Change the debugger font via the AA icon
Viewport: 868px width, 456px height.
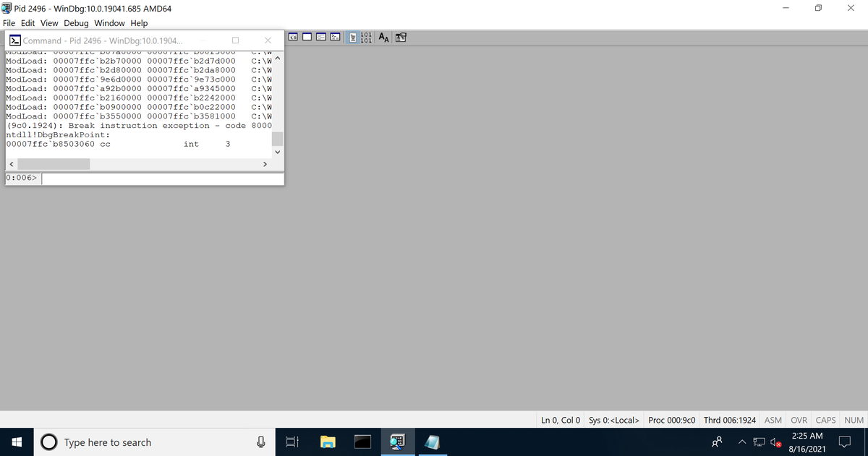383,37
